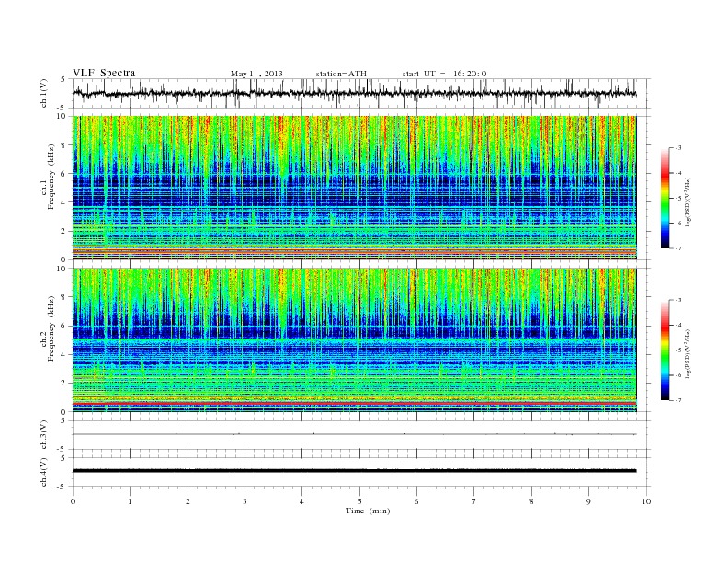Click time axis tick label "9"
This screenshot has width=728, height=563.
click(x=588, y=501)
